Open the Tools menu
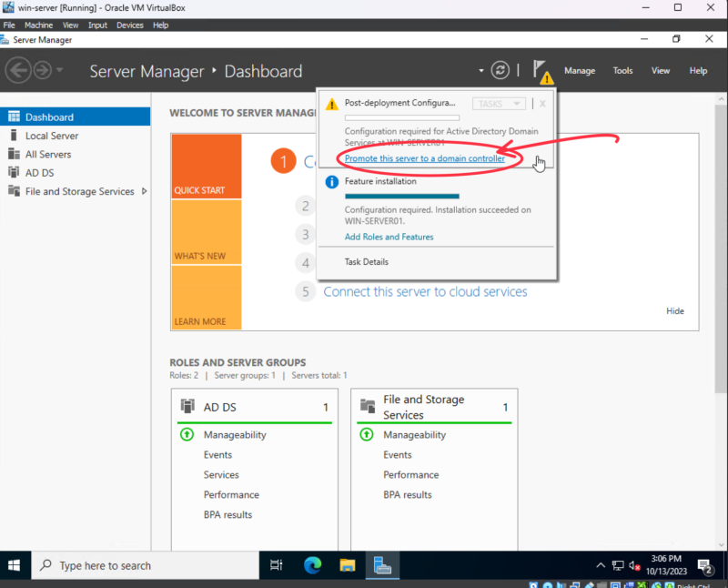Viewport: 728px width, 588px height. coord(622,71)
